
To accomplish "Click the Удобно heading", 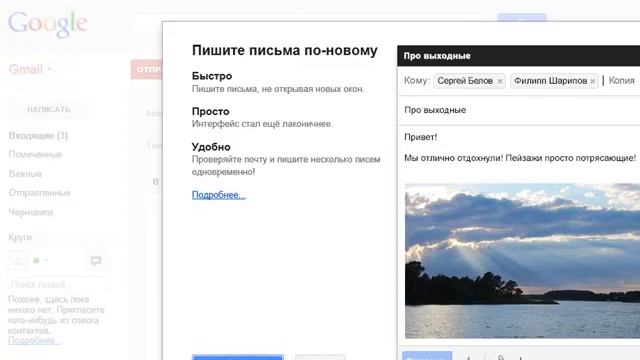I will click(x=211, y=147).
